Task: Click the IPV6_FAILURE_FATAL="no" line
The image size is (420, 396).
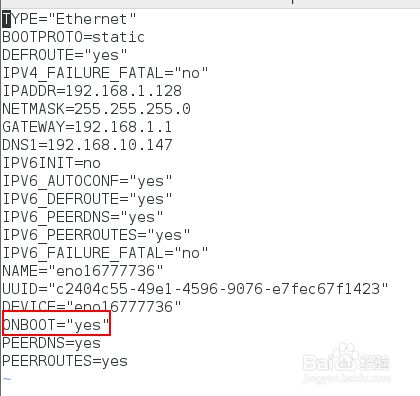Action: (105, 253)
